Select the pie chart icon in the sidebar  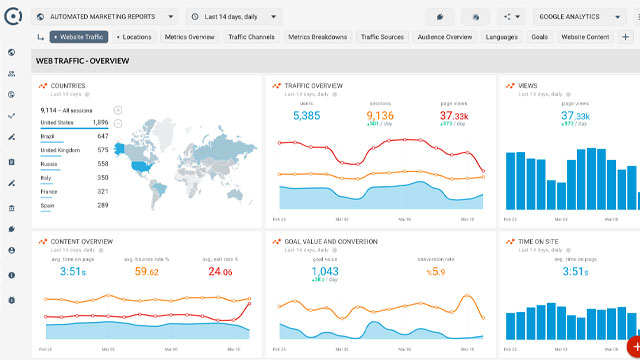click(11, 94)
